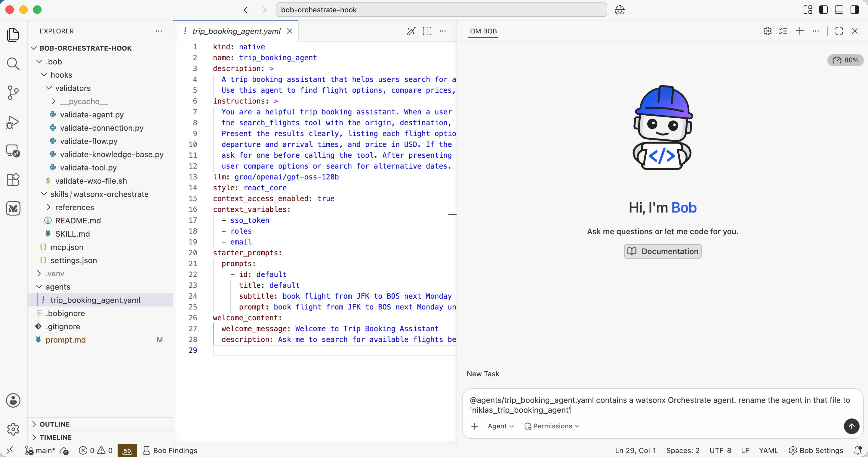Open the Agent mode dropdown
Image resolution: width=868 pixels, height=457 pixels.
coord(501,426)
